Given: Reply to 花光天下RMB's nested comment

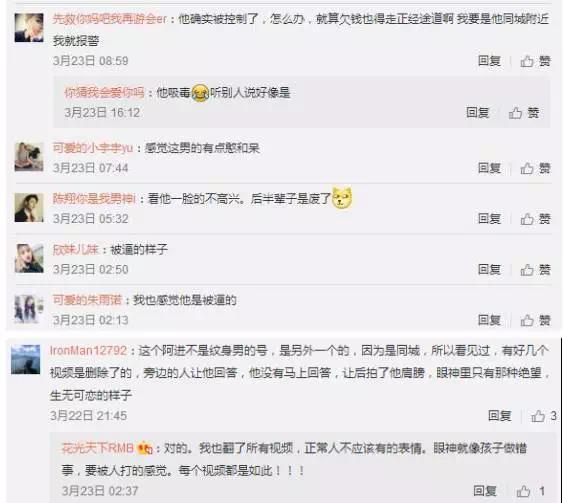Looking at the screenshot, I should 485,490.
